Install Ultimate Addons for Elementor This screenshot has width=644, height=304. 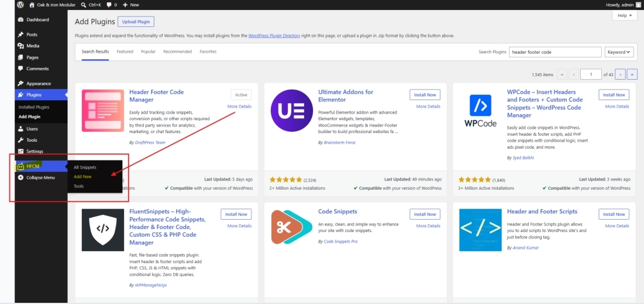[425, 95]
